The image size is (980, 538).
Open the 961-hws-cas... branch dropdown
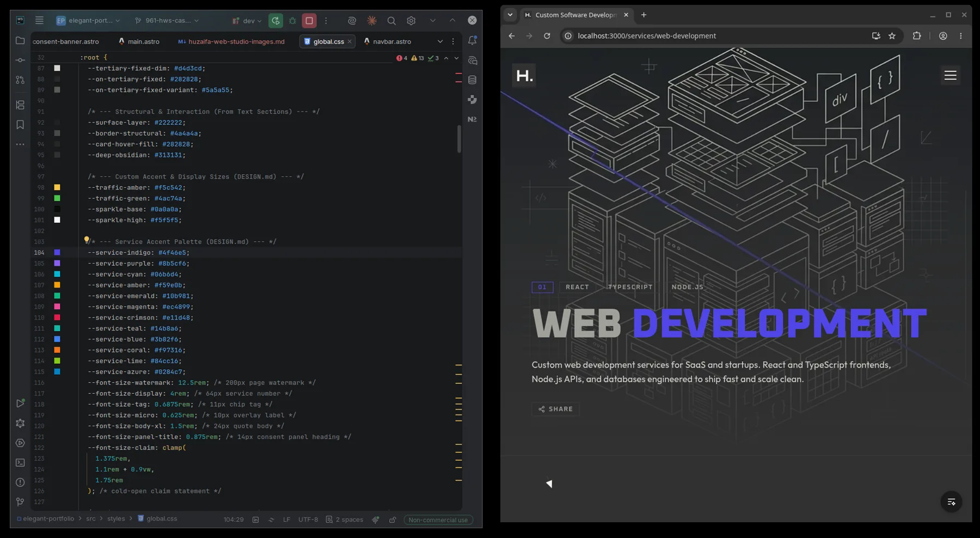click(x=167, y=21)
